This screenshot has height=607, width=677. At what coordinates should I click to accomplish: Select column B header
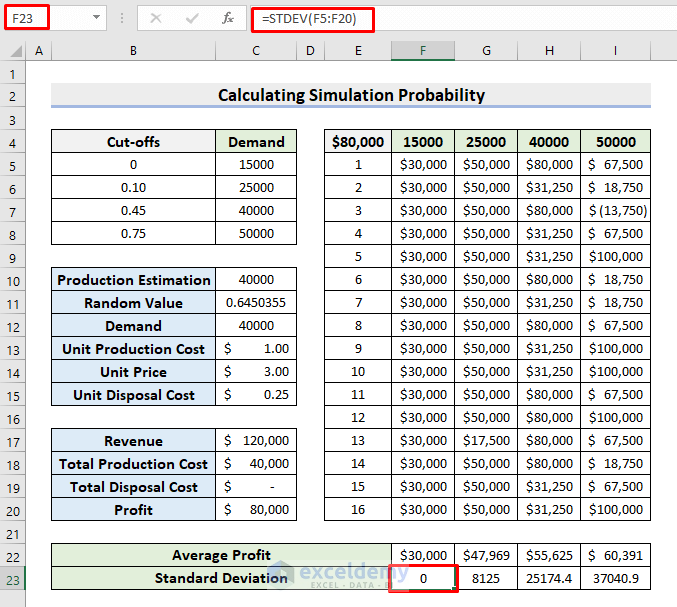tap(133, 51)
